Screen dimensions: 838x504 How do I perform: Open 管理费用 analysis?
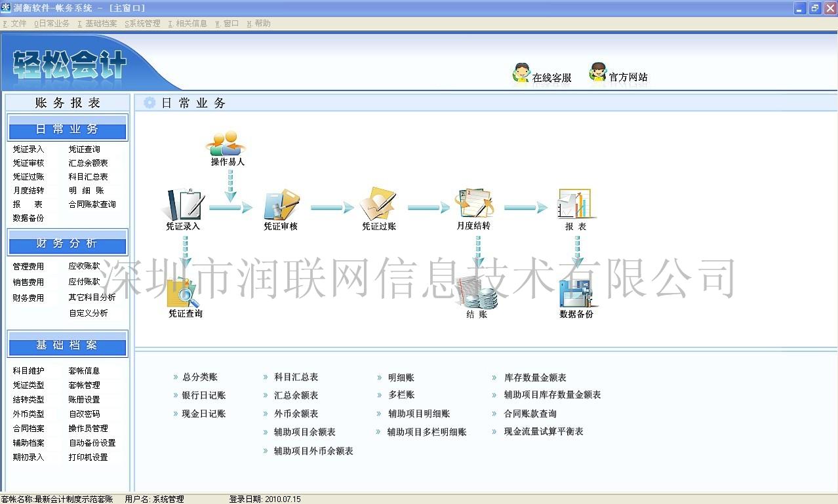click(28, 267)
